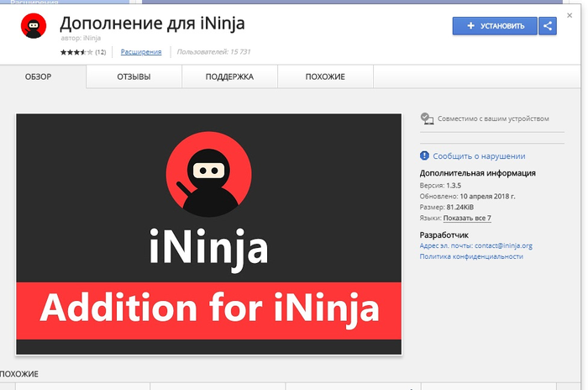Open the Похожие tab

click(x=325, y=76)
